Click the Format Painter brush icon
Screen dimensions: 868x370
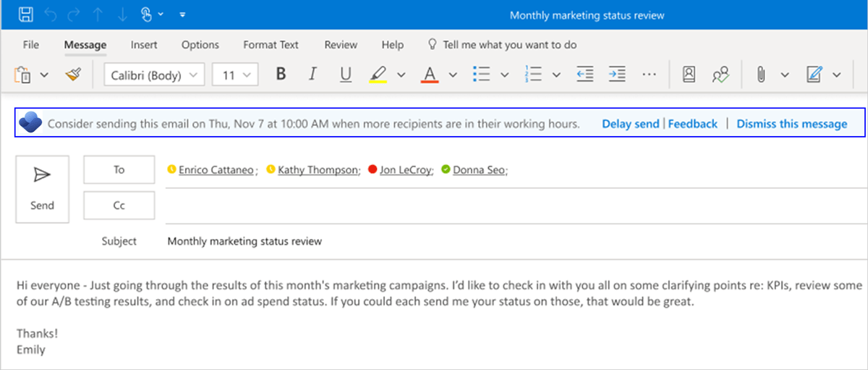73,75
